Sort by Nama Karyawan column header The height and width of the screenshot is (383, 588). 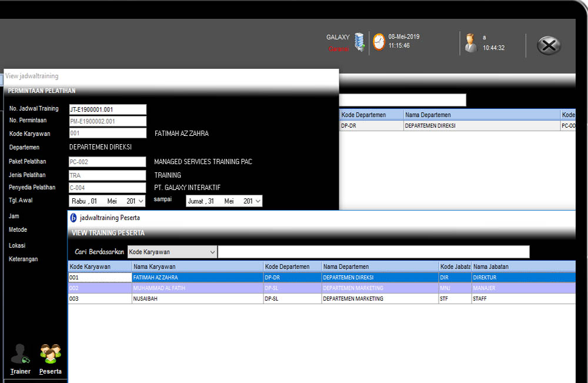point(197,267)
